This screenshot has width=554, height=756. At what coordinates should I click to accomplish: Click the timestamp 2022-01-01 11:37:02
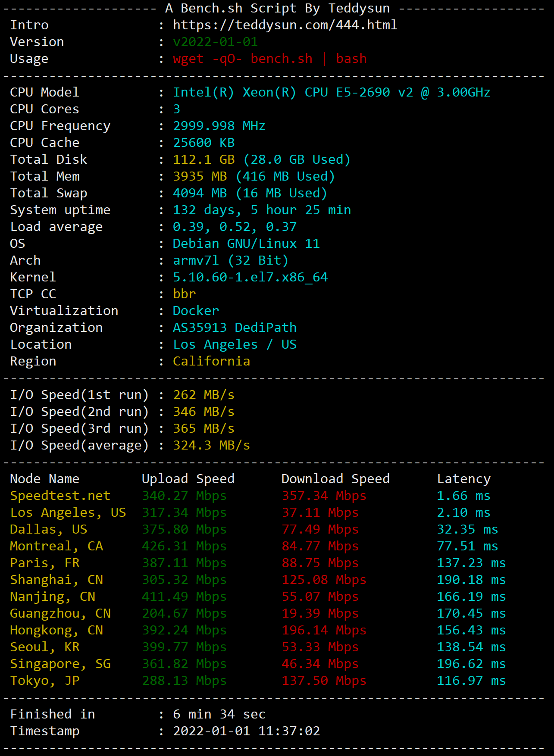point(246,731)
